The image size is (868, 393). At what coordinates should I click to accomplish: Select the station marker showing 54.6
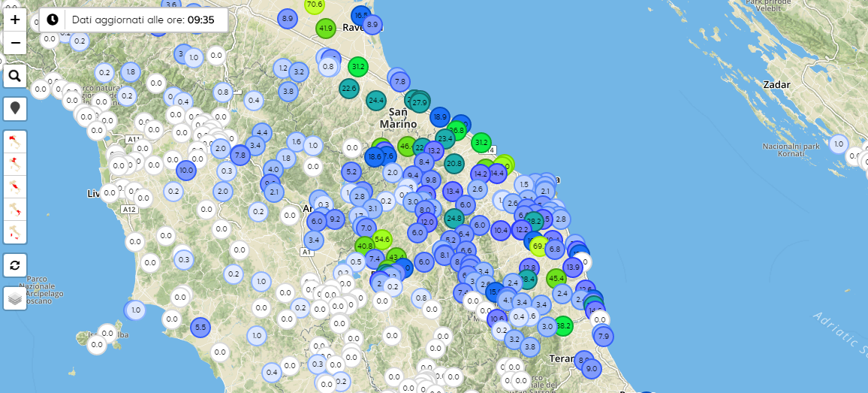point(381,239)
